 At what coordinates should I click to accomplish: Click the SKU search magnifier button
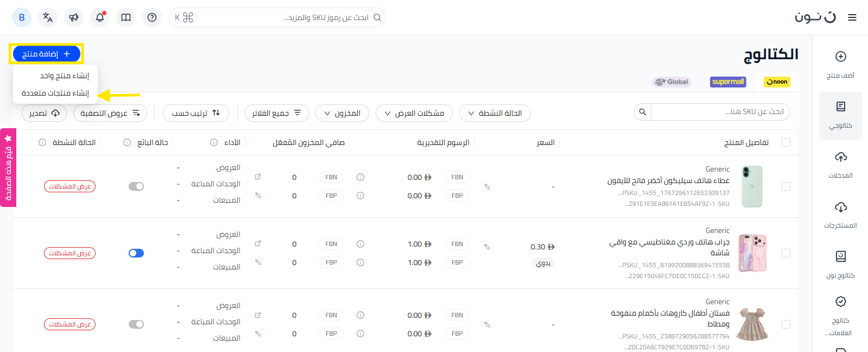[643, 112]
